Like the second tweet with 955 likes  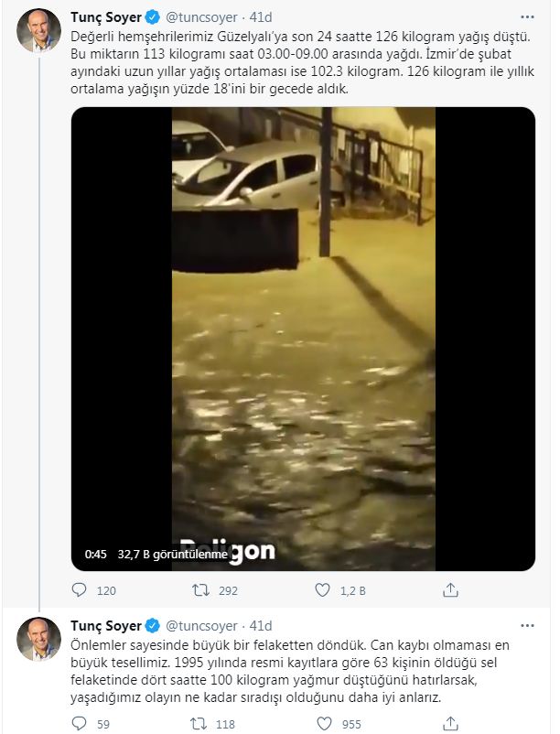pyautogui.click(x=325, y=724)
